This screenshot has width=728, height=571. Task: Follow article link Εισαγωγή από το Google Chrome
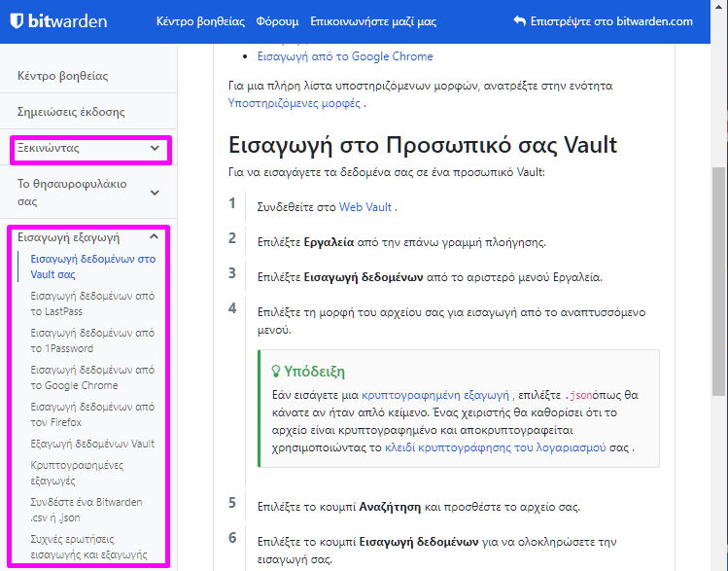click(345, 56)
